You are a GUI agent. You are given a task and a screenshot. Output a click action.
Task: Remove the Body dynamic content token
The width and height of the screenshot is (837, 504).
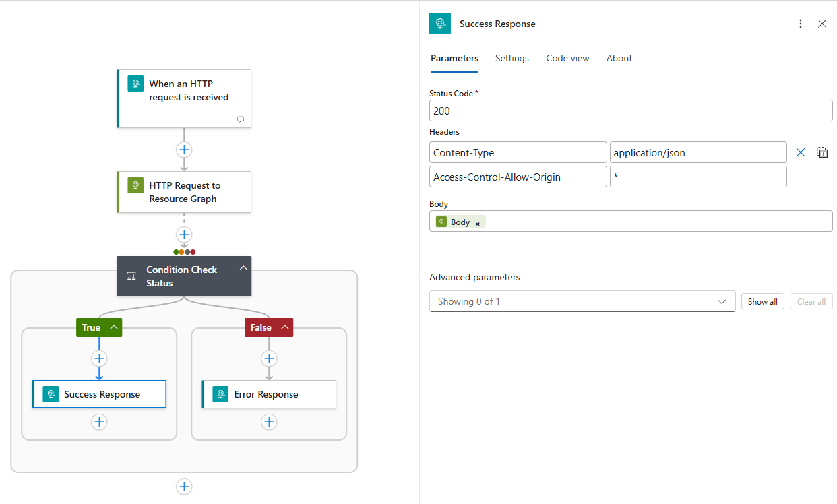click(x=478, y=223)
